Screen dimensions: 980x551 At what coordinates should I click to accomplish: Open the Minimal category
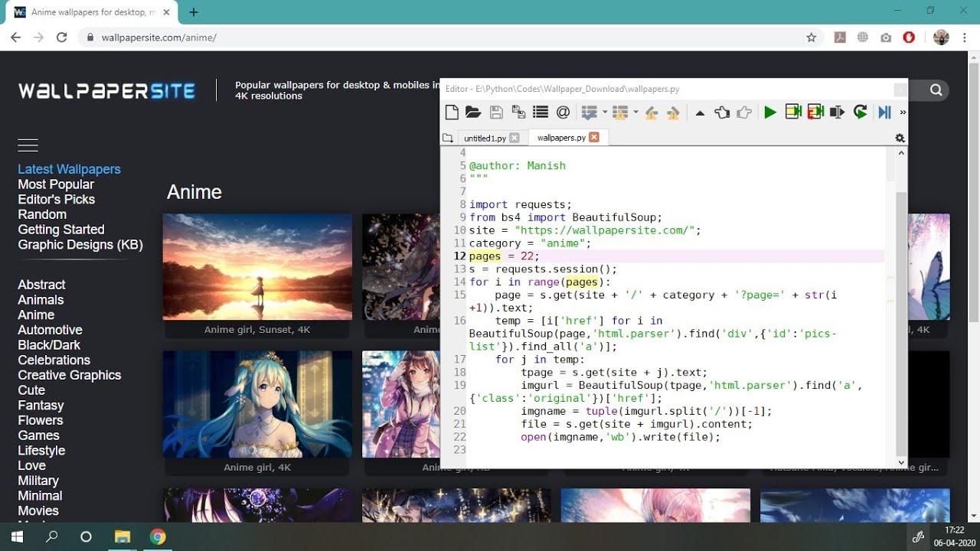pos(40,496)
